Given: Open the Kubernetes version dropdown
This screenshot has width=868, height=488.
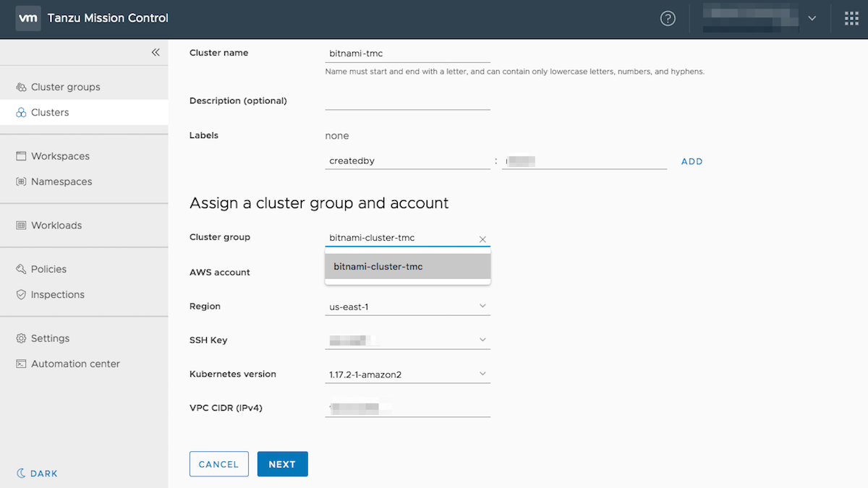Looking at the screenshot, I should click(483, 373).
